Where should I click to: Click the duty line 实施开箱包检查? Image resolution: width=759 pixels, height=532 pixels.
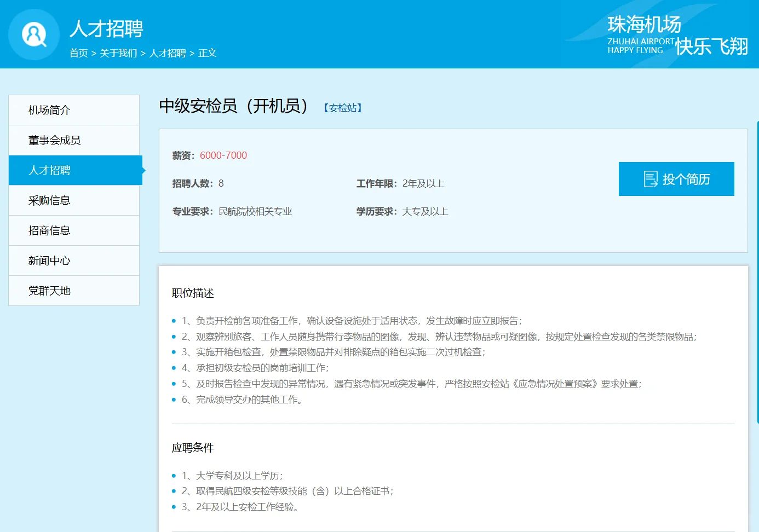pyautogui.click(x=334, y=352)
